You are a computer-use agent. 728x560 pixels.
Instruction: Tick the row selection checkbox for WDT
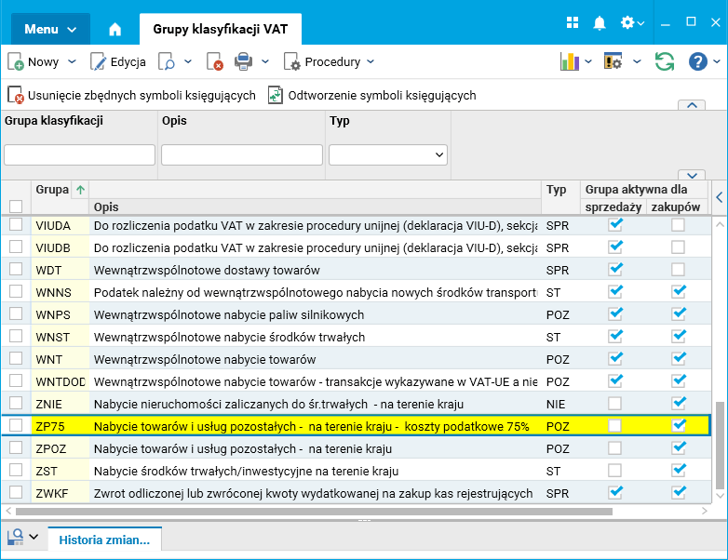tap(16, 270)
